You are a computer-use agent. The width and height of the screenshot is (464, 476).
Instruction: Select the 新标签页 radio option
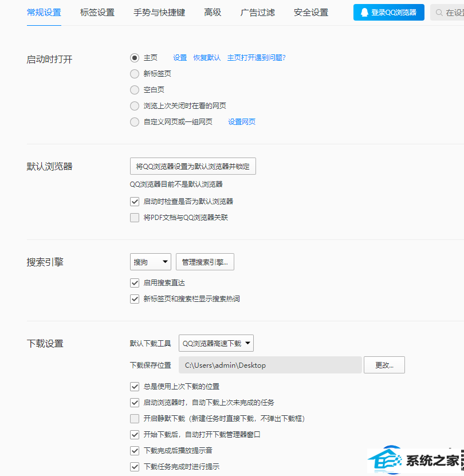[x=135, y=74]
